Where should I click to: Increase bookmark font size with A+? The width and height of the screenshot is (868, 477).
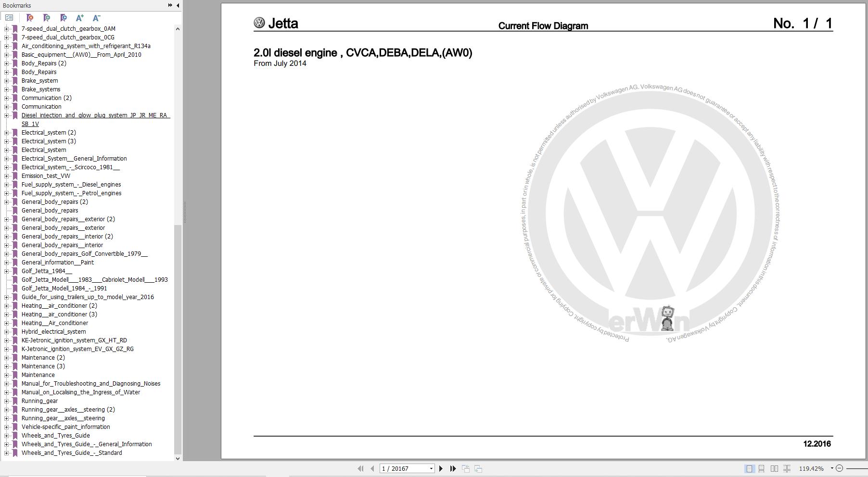(80, 18)
